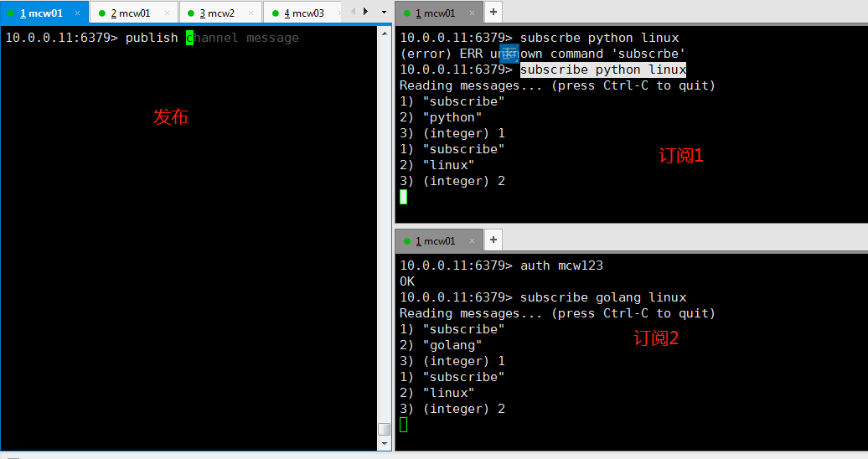Click the cursor block in the upper right terminal
The height and width of the screenshot is (459, 868).
pyautogui.click(x=403, y=197)
